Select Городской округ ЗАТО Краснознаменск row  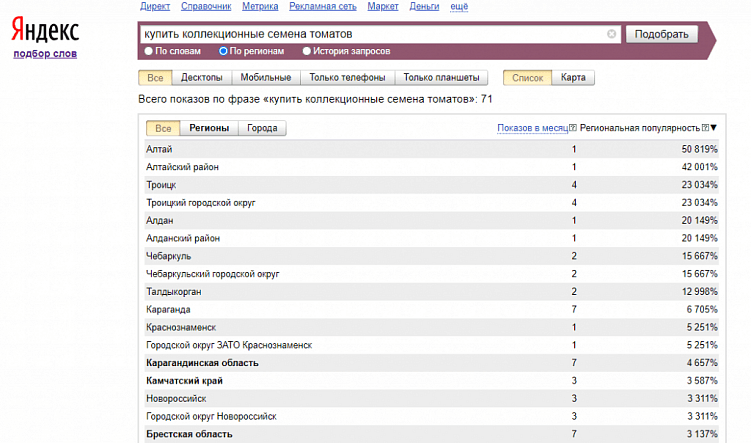click(x=432, y=345)
